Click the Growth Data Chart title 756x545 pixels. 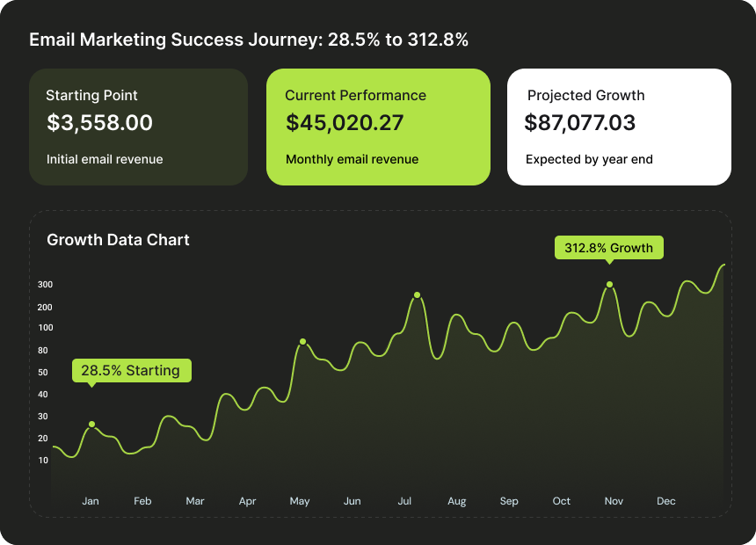point(118,239)
